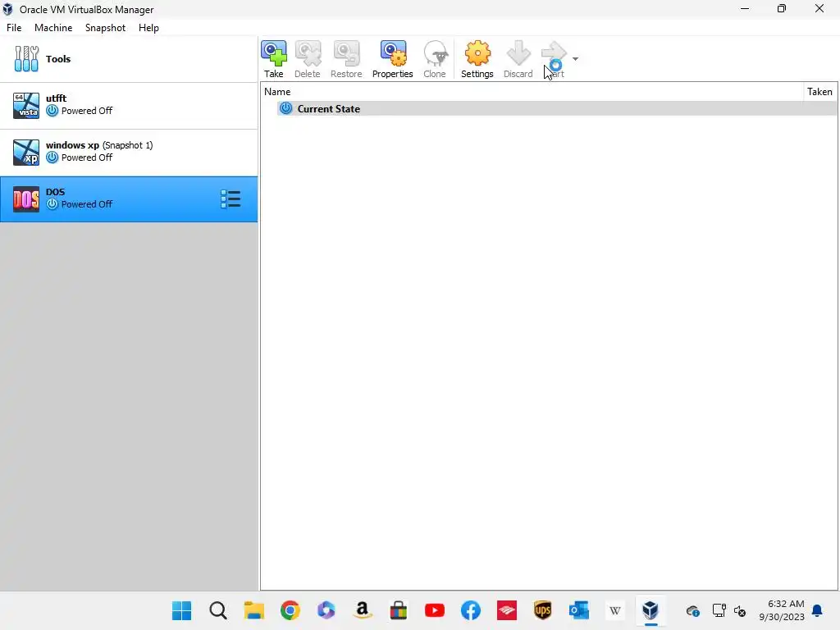This screenshot has height=630, width=840.
Task: Open Facebook from the taskbar
Action: coord(471,610)
